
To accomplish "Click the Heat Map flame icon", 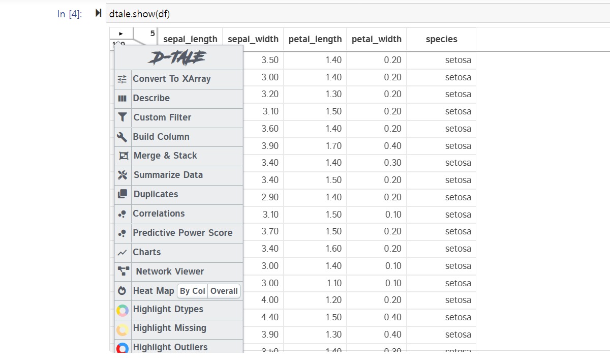I will click(x=122, y=291).
